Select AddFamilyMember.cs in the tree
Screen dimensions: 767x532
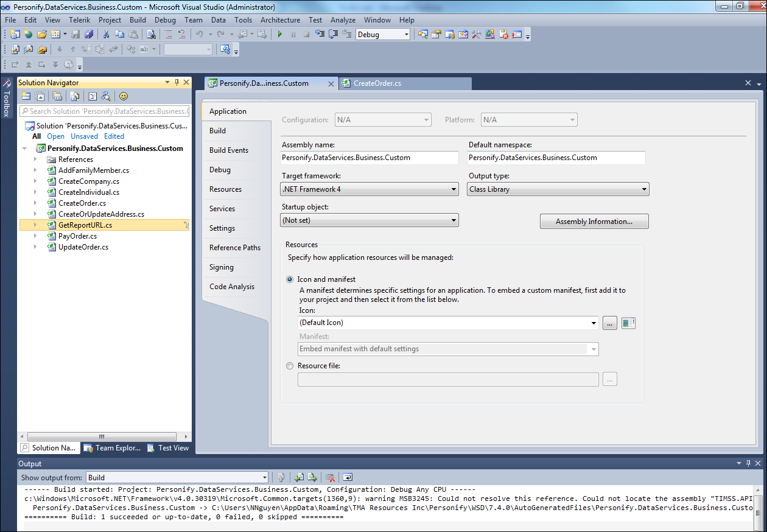coord(94,170)
